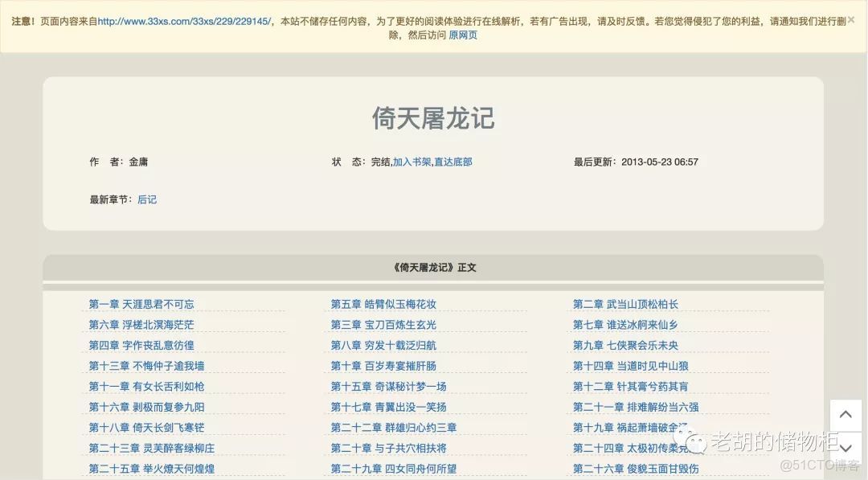This screenshot has height=480, width=868.
Task: Click the scroll-to-top arrow icon
Action: pos(845,414)
